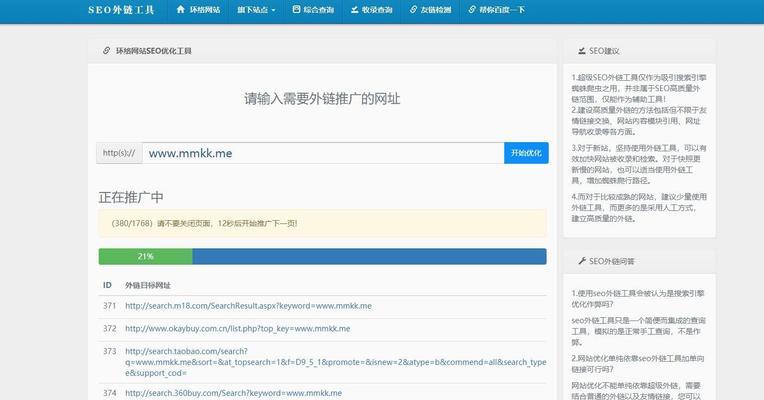Open the 收录查询 menu item
Screen dimensions: 764x400
coord(377,10)
